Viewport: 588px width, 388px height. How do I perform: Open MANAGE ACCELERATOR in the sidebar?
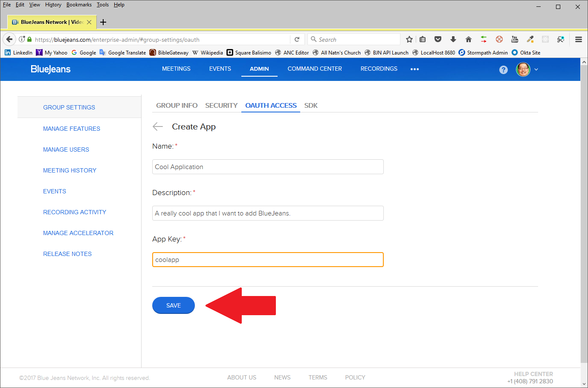point(78,233)
